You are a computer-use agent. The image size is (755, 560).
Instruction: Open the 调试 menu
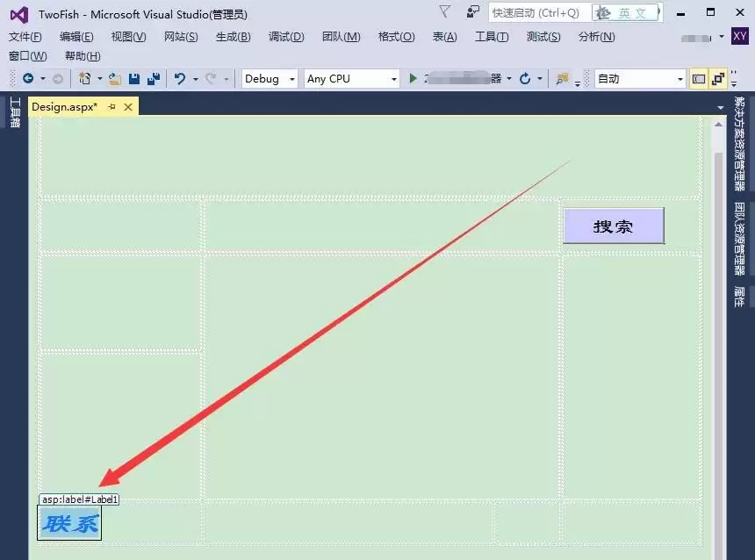tap(284, 37)
